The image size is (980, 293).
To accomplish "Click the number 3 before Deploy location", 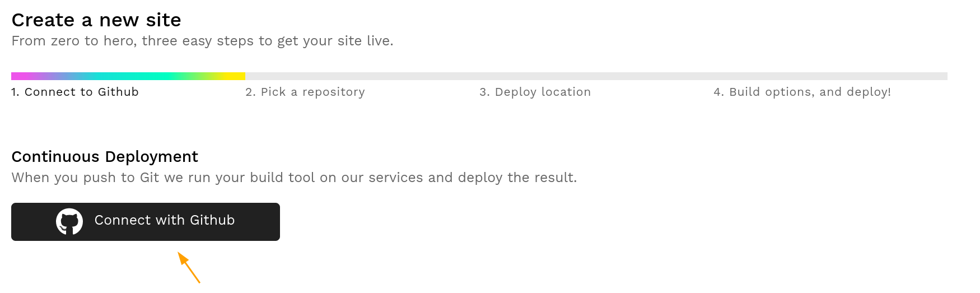I will point(483,92).
